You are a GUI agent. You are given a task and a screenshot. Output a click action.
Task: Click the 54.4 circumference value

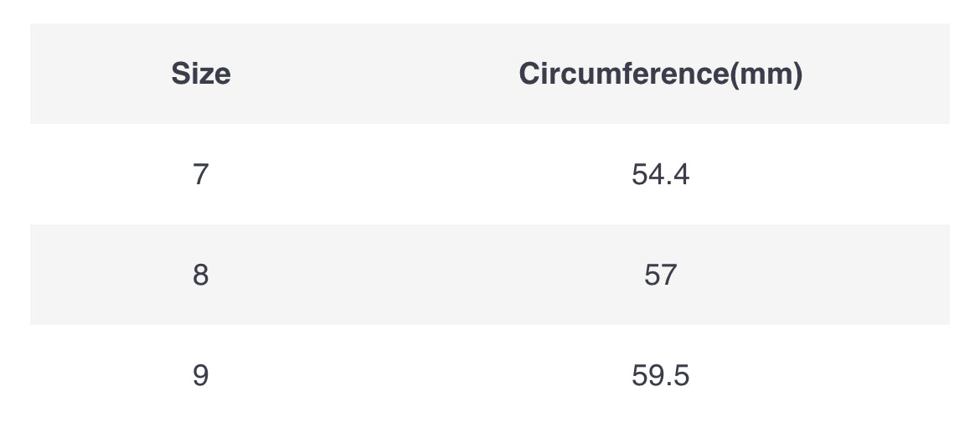pyautogui.click(x=661, y=174)
